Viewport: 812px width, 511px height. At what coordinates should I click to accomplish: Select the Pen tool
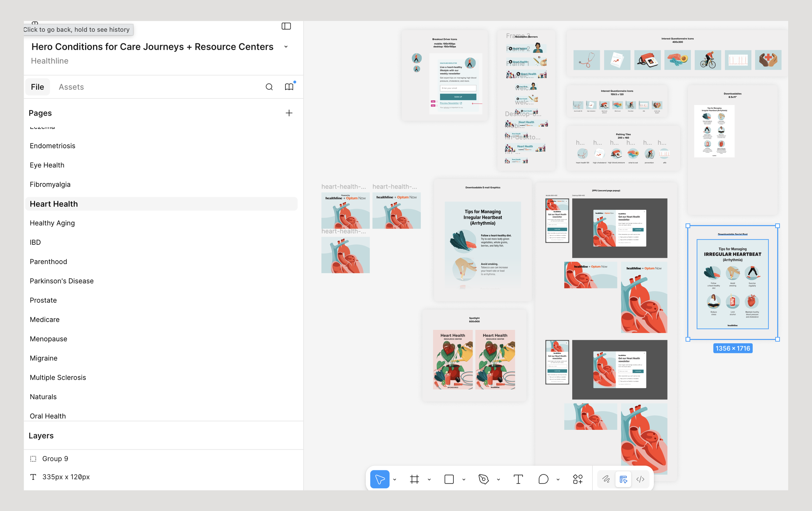pyautogui.click(x=483, y=479)
